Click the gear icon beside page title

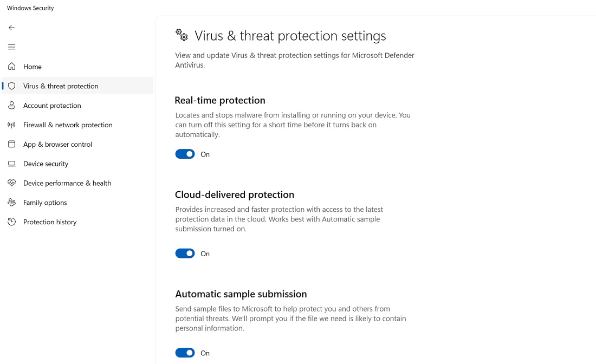point(181,35)
